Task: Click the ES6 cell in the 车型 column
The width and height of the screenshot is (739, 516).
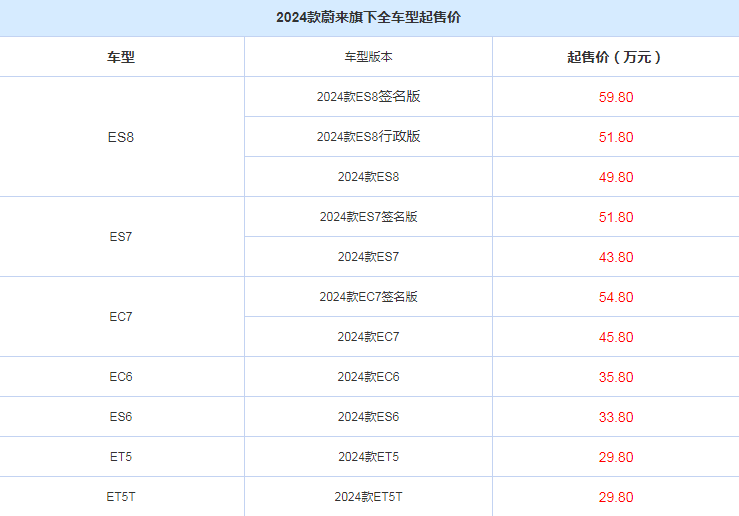Action: pos(121,417)
